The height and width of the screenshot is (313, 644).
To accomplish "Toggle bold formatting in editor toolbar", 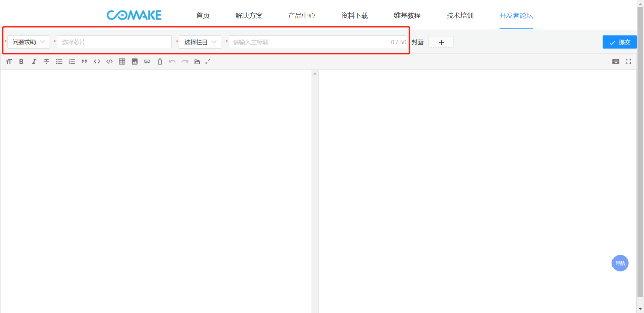I will pyautogui.click(x=21, y=61).
